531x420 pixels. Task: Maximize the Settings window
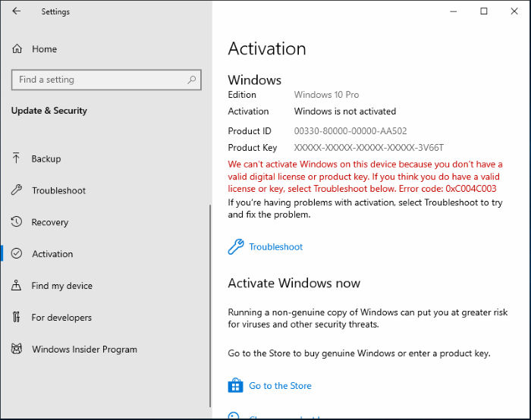484,11
